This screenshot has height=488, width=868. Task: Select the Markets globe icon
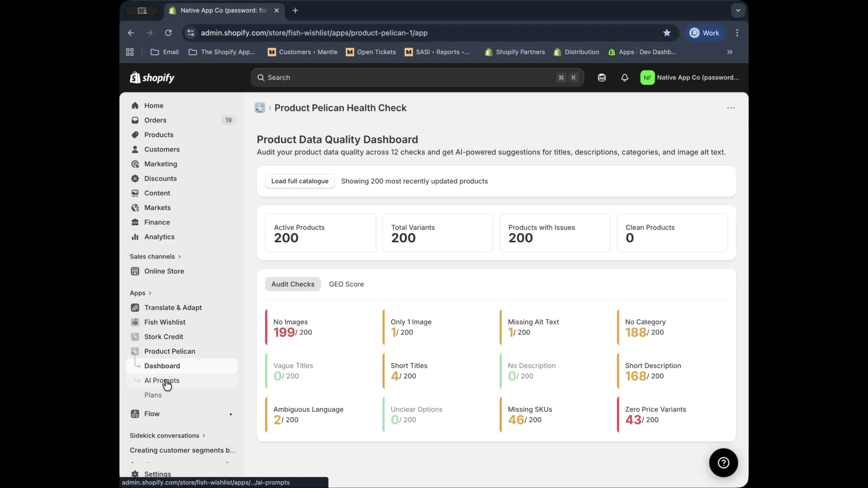(135, 207)
